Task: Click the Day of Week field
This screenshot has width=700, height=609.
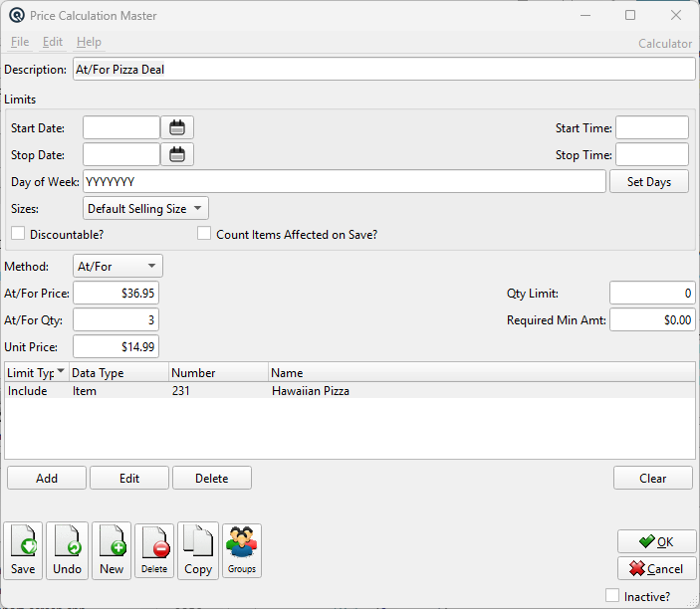Action: click(345, 181)
